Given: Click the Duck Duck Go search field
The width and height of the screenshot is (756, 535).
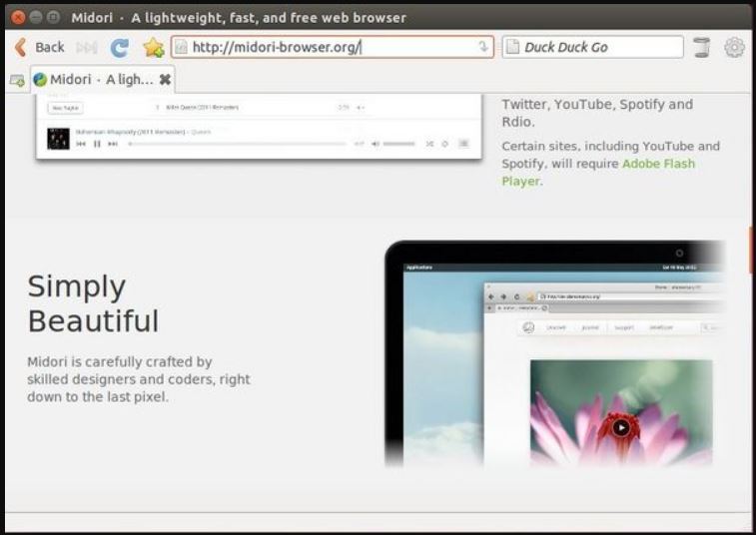Looking at the screenshot, I should tap(592, 47).
